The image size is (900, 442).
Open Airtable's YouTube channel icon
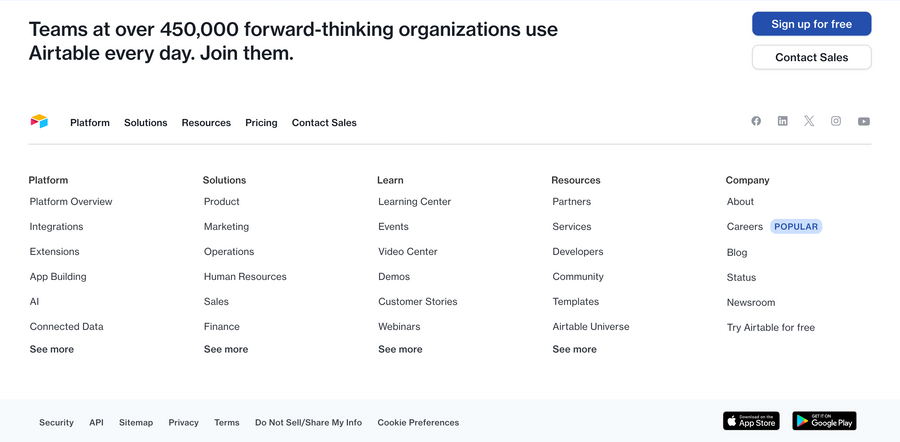[863, 122]
